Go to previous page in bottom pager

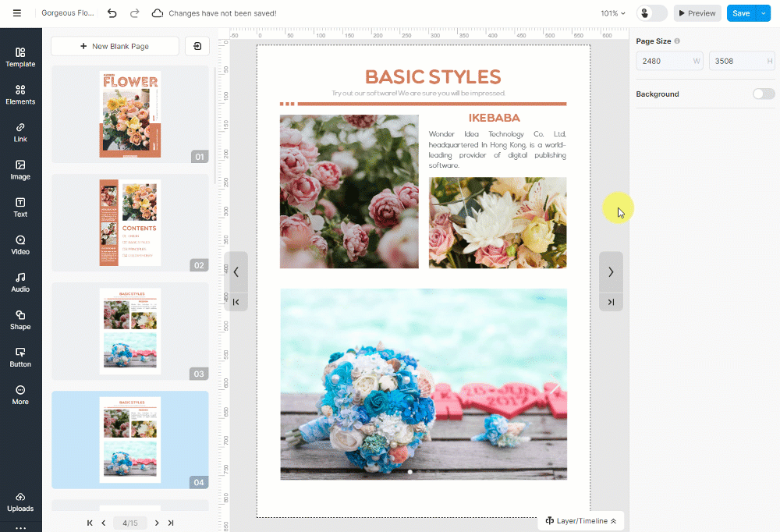tap(104, 523)
